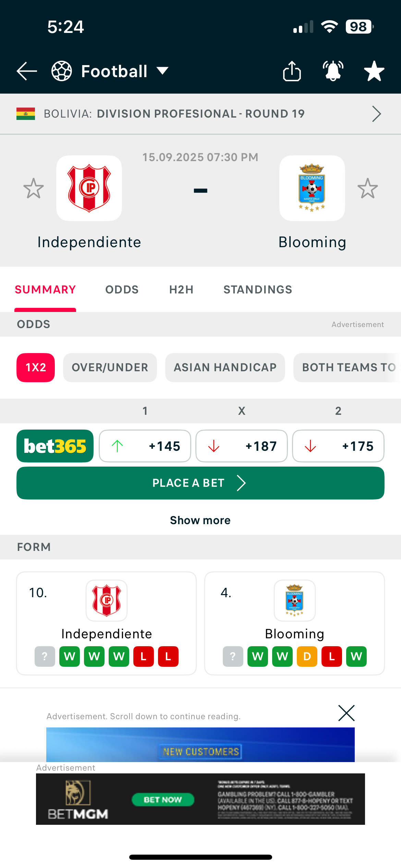Tap the back arrow icon
Screen dimensions: 401x868
tap(27, 71)
